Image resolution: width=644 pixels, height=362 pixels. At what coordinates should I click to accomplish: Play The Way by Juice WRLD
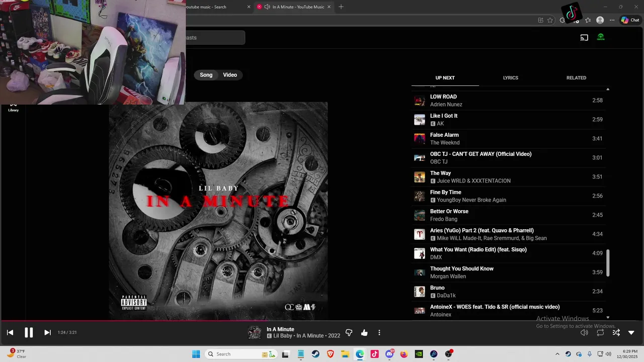[x=508, y=177]
